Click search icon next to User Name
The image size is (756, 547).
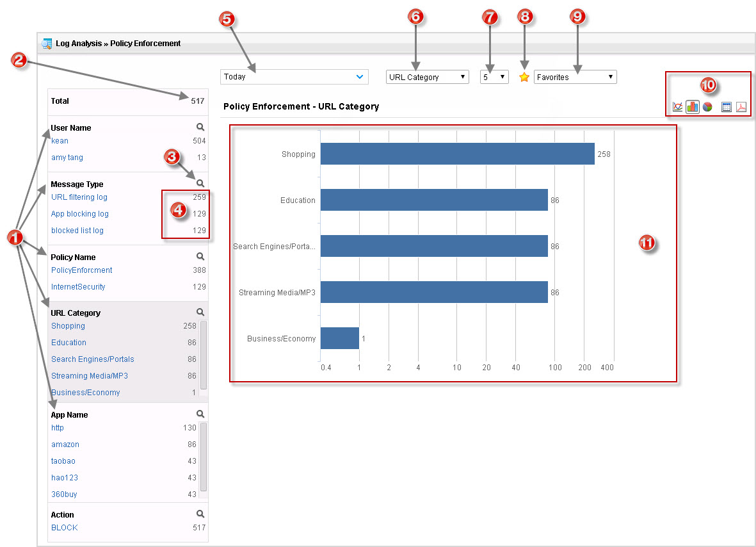tap(200, 127)
